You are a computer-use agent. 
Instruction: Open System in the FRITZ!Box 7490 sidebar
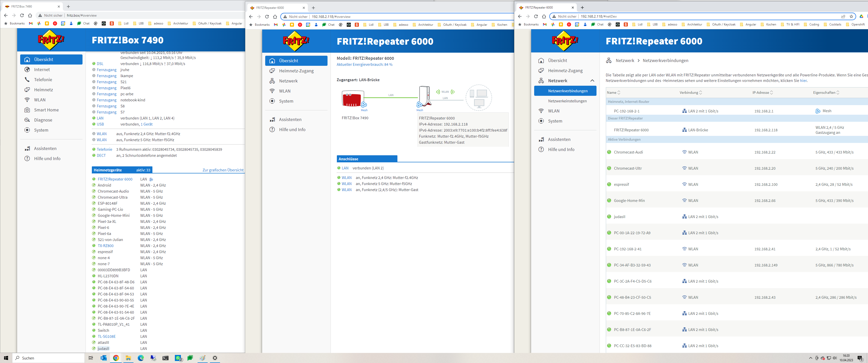pyautogui.click(x=51, y=130)
